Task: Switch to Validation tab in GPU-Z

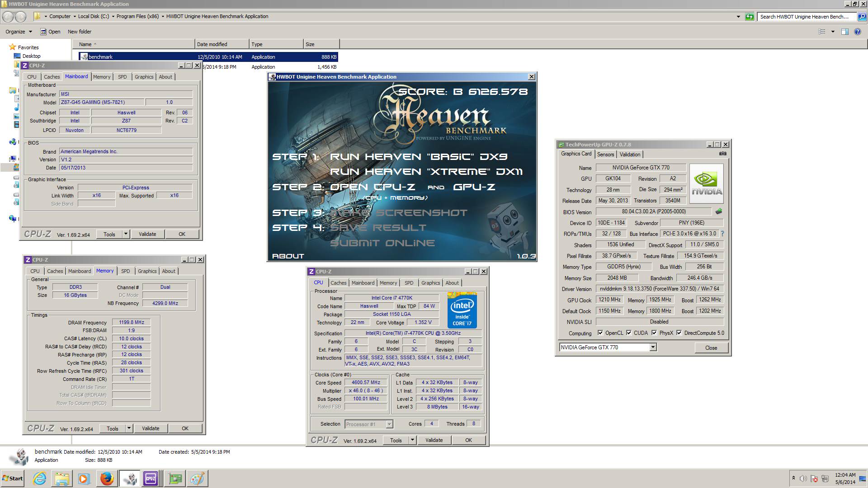Action: (x=630, y=155)
